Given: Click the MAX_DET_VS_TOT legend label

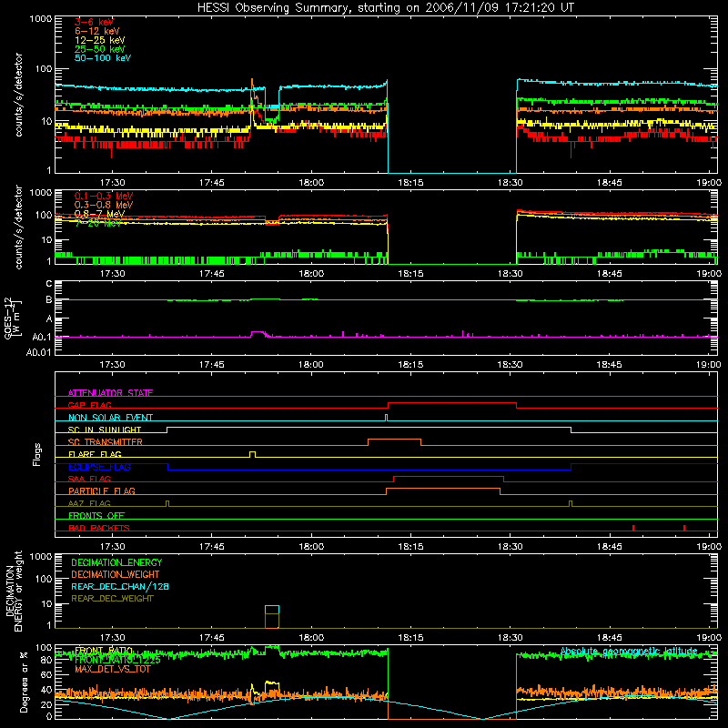Looking at the screenshot, I should (112, 669).
